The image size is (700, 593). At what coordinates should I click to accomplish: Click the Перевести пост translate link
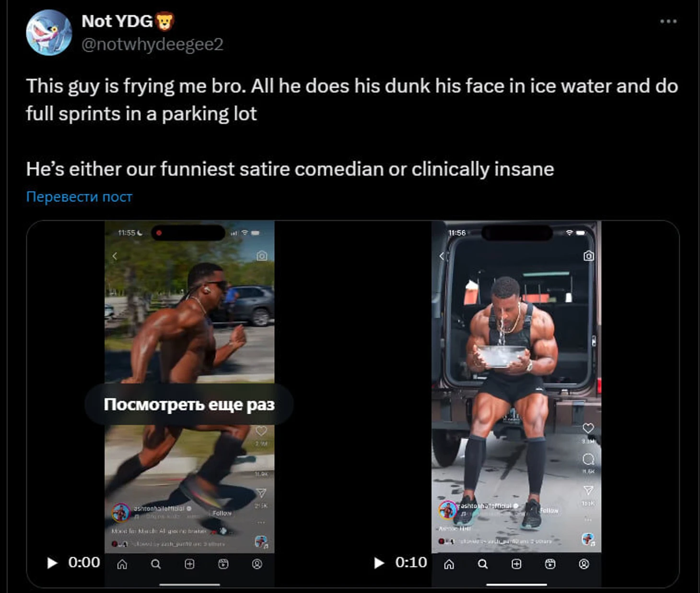[79, 197]
